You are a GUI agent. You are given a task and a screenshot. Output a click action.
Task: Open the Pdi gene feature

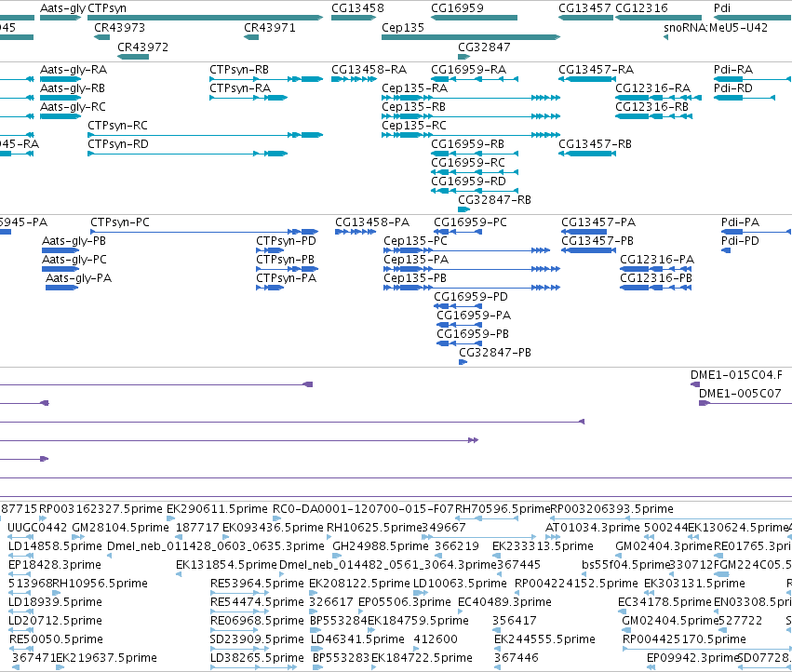tap(753, 18)
